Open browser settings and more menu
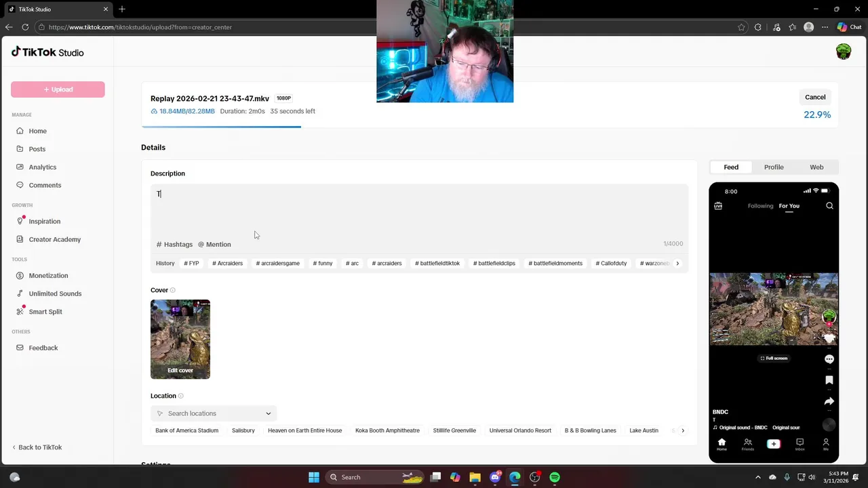 click(x=825, y=27)
